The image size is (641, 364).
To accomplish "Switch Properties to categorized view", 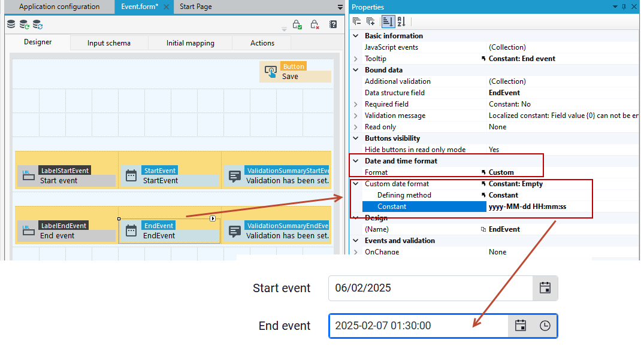I will (387, 21).
